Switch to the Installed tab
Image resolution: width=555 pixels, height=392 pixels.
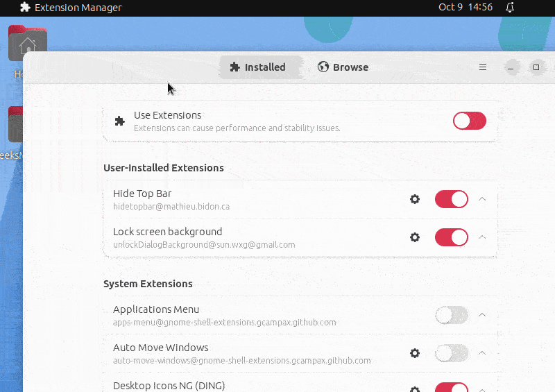[261, 67]
